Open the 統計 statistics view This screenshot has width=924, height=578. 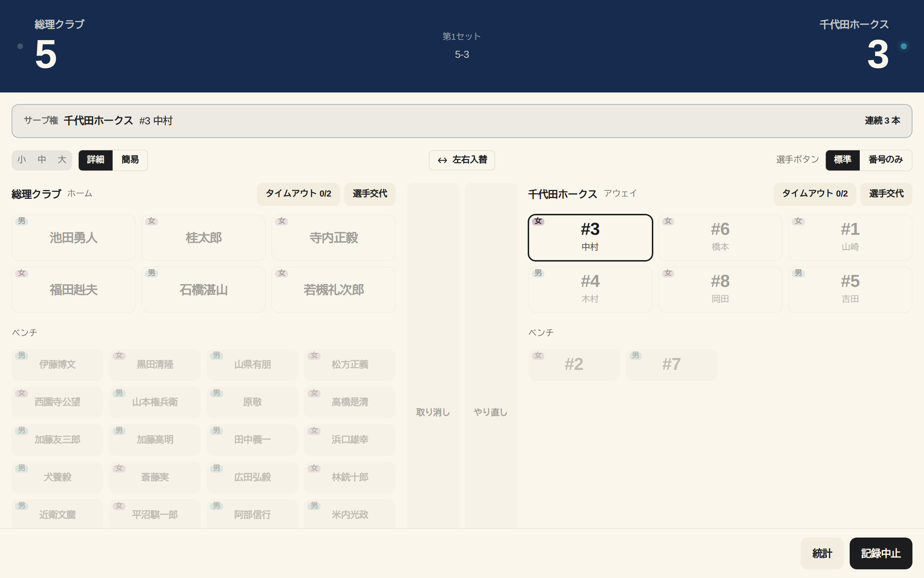tap(822, 553)
